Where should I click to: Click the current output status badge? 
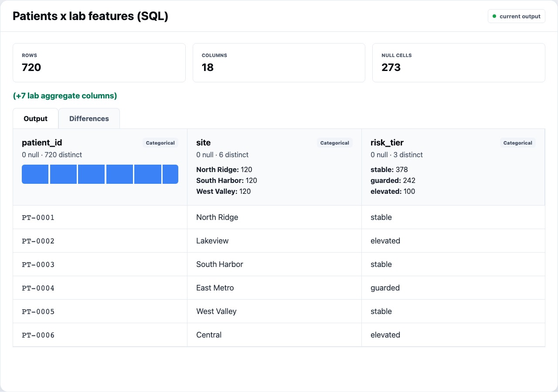point(517,16)
